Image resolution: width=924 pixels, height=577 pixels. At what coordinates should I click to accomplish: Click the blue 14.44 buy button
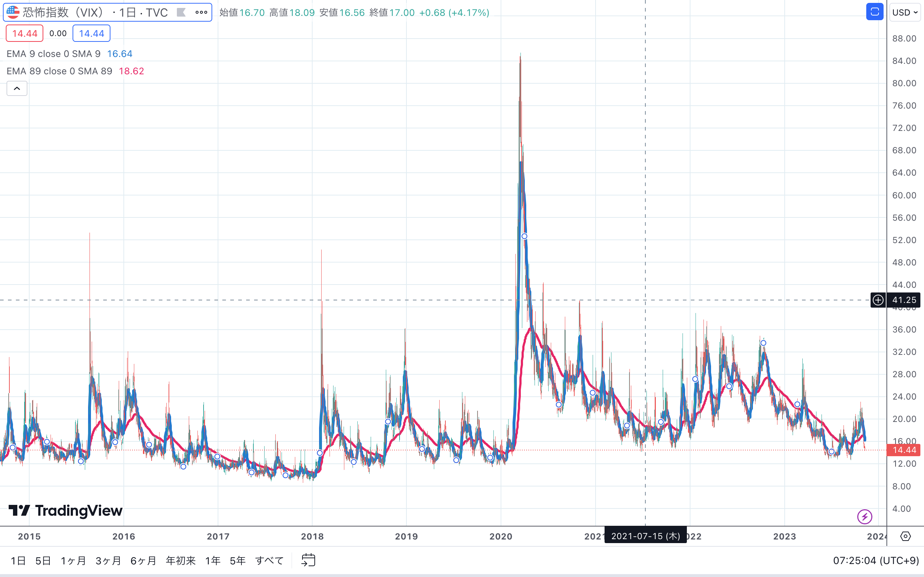click(91, 33)
